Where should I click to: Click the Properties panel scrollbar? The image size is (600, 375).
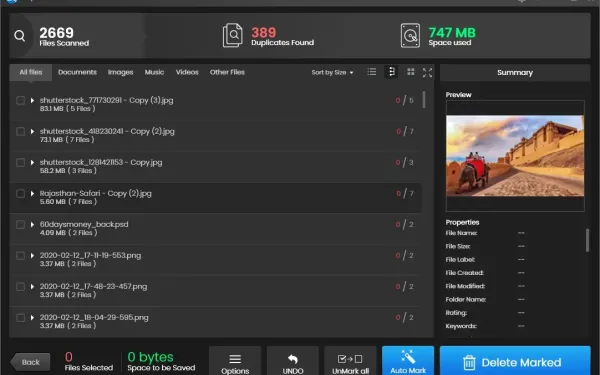coord(587,240)
